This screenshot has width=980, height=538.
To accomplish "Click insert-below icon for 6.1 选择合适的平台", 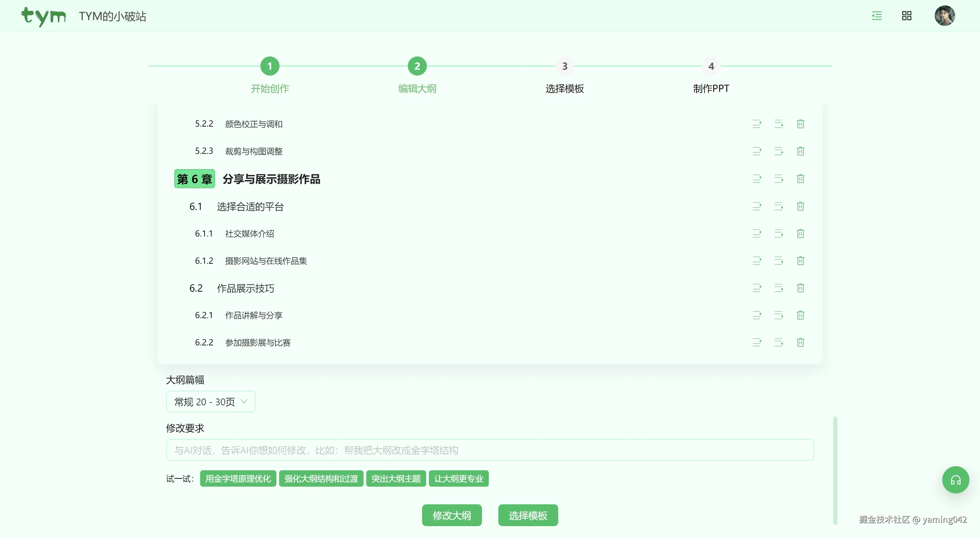I will click(778, 206).
